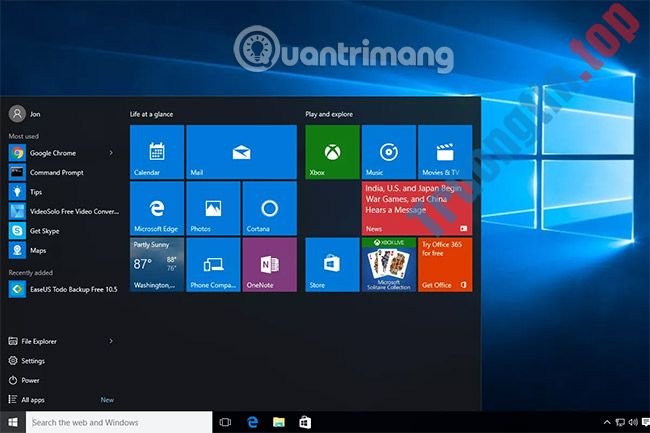
Task: Launch EaseUS Todo Backup Free 10.5
Action: coord(62,289)
